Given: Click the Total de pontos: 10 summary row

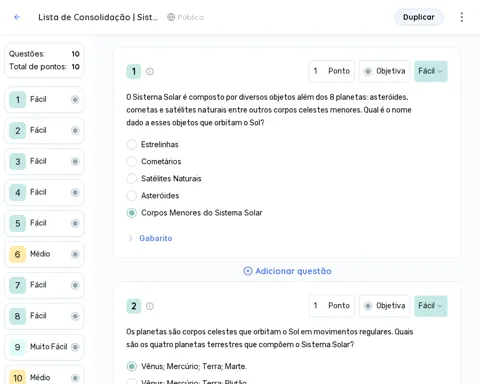Looking at the screenshot, I should [44, 67].
